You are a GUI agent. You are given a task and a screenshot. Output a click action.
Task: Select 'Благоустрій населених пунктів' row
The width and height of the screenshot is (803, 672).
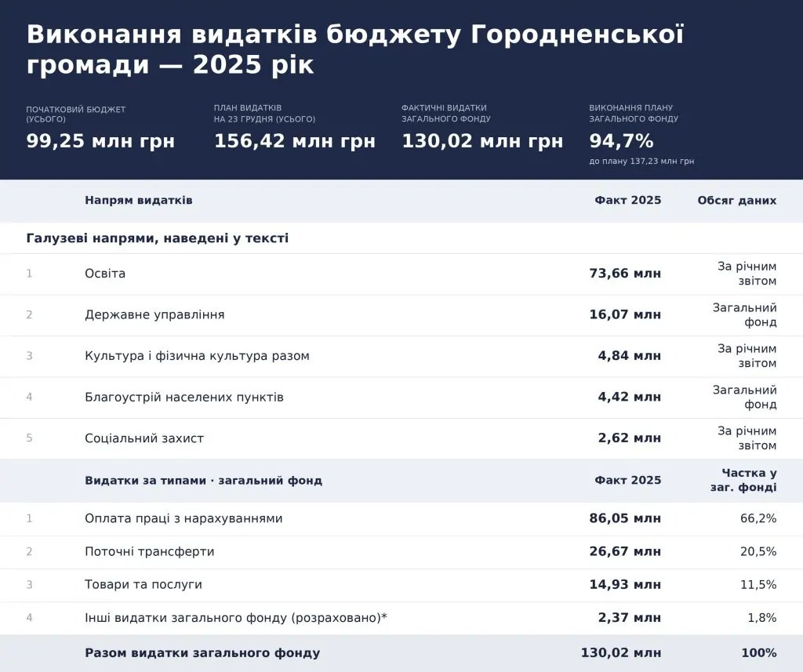coord(401,398)
